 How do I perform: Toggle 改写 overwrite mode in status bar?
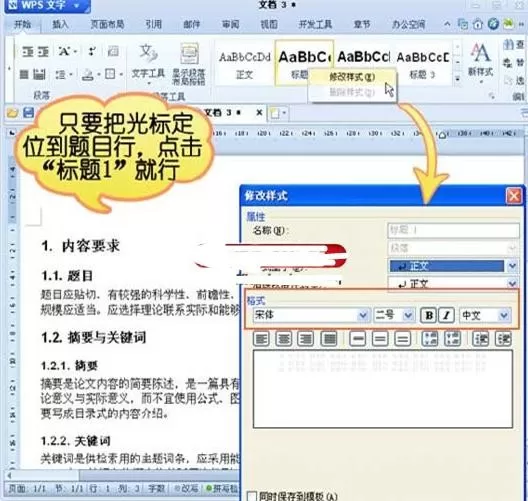coord(186,488)
